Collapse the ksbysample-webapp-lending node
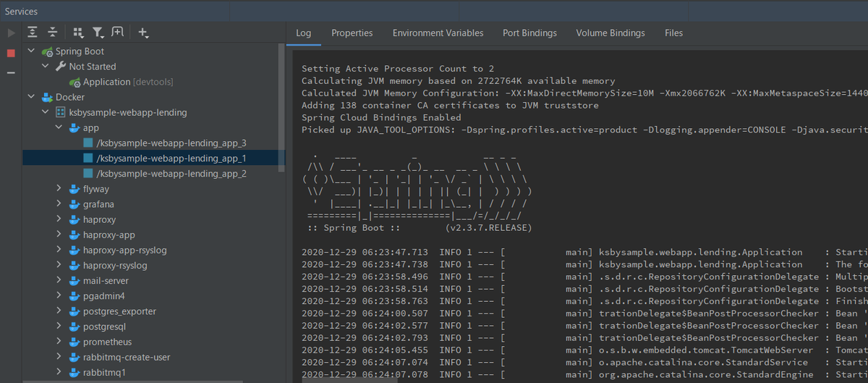Screen dimensions: 868x383 tap(45, 112)
